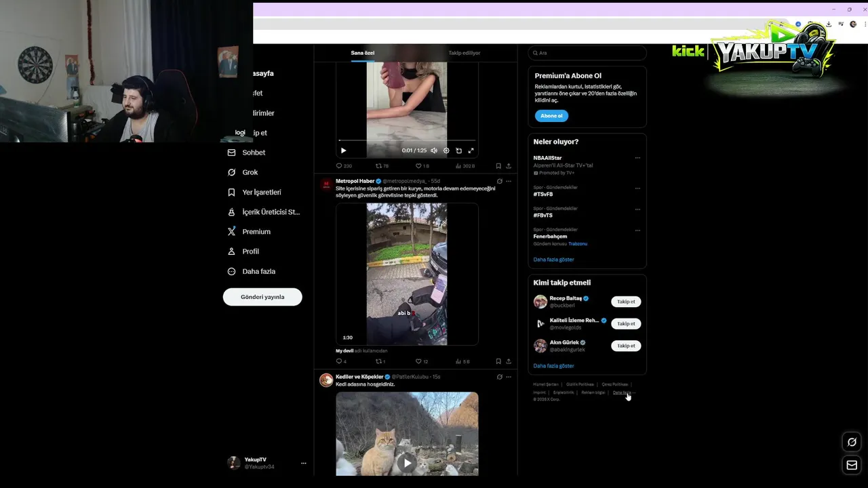Open Yer İşaretleri in the sidebar
The height and width of the screenshot is (488, 868).
point(254,192)
